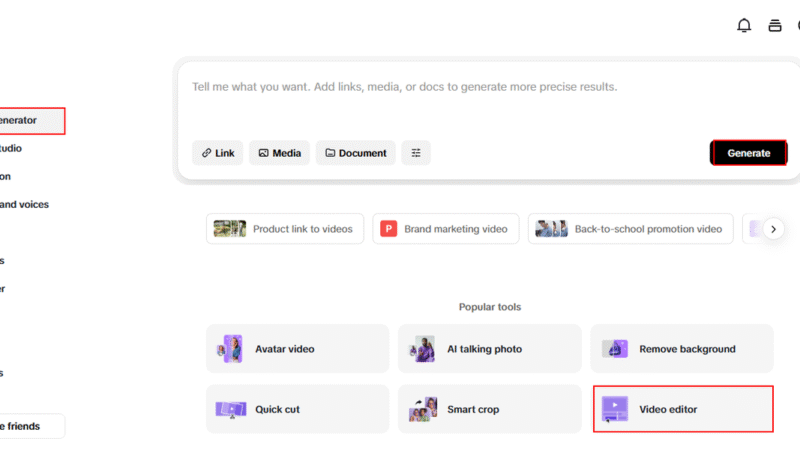Open the Smart crop tool
Screen dimensions: 800x450
coord(490,409)
